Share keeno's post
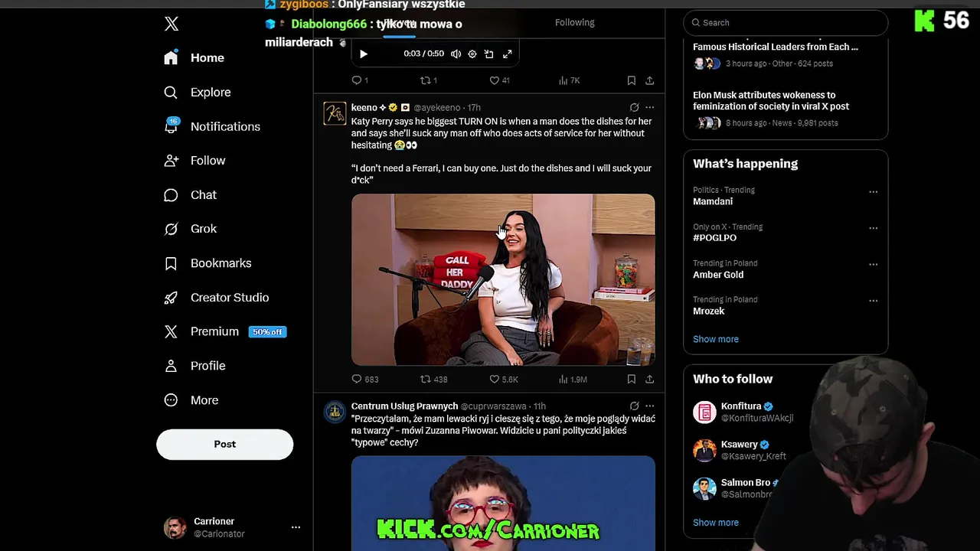 (649, 380)
